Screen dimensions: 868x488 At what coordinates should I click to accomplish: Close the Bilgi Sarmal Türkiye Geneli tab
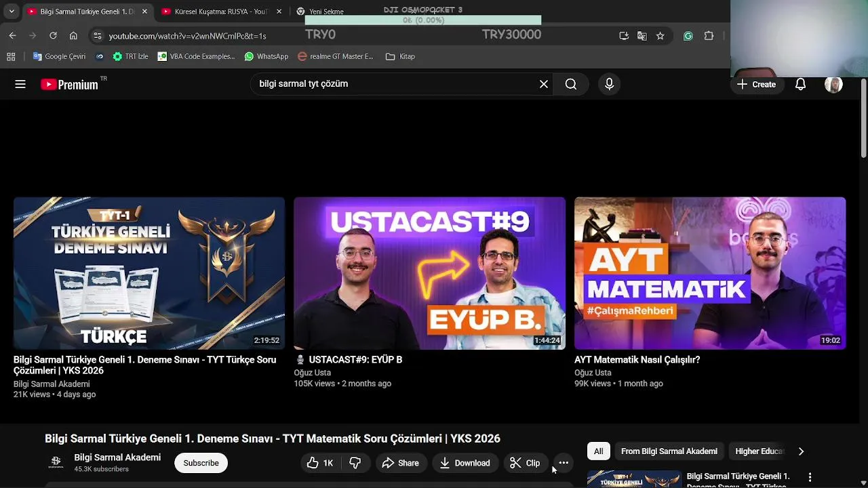point(144,12)
